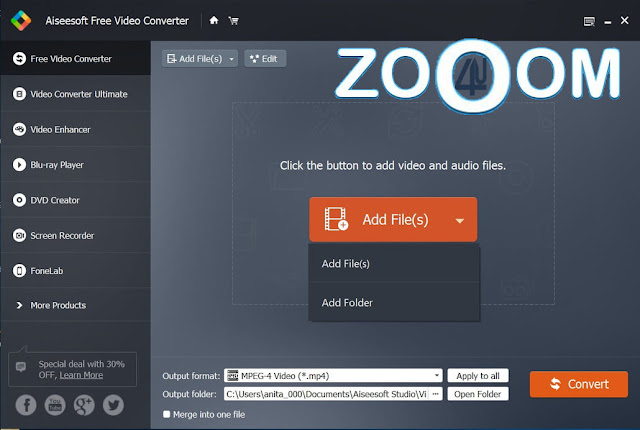Open the home icon in title bar

[x=213, y=20]
